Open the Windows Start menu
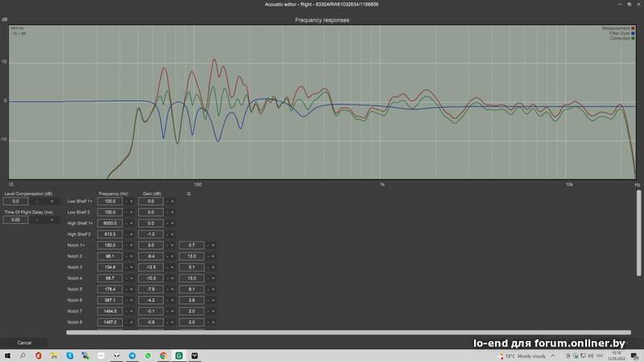644x362 pixels. [x=7, y=356]
